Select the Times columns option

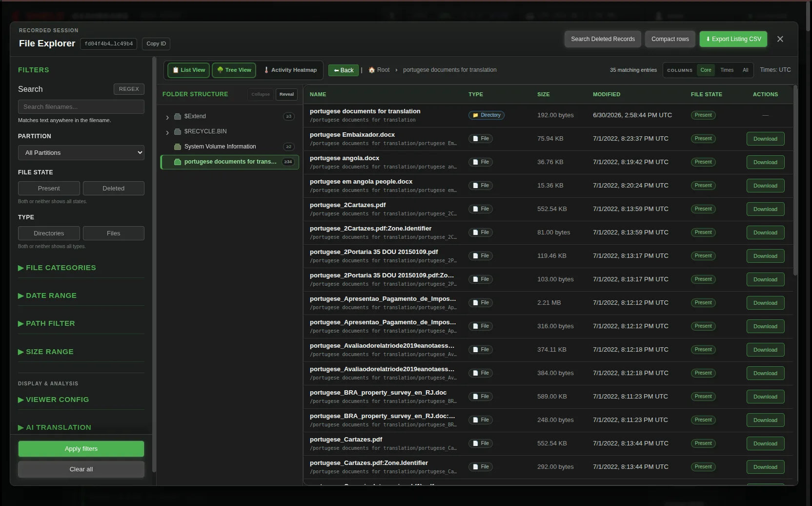click(727, 70)
